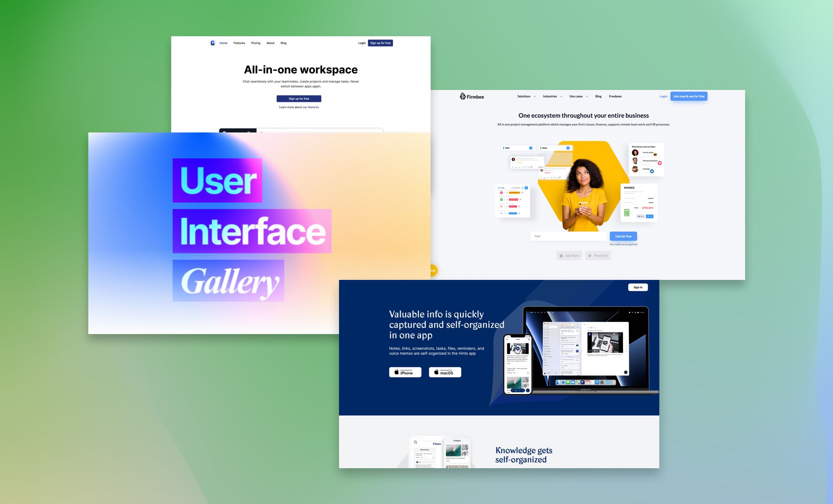Click the iPhone download button icon
The width and height of the screenshot is (833, 504).
(x=405, y=372)
